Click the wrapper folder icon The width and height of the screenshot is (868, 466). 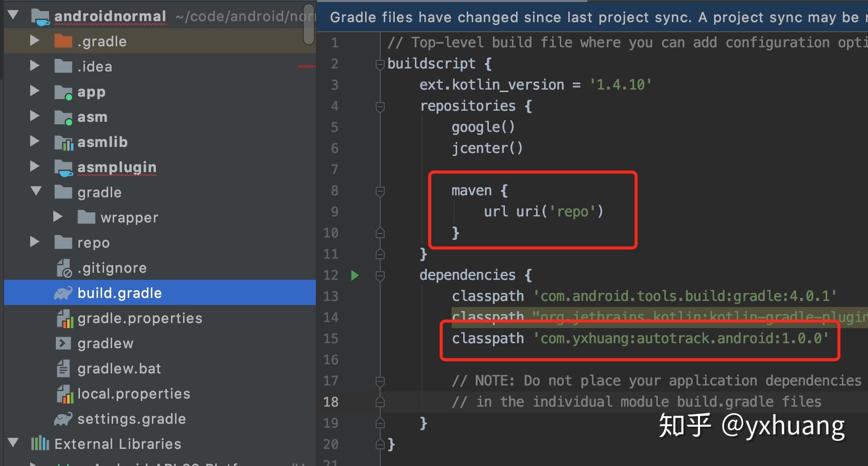tap(86, 217)
